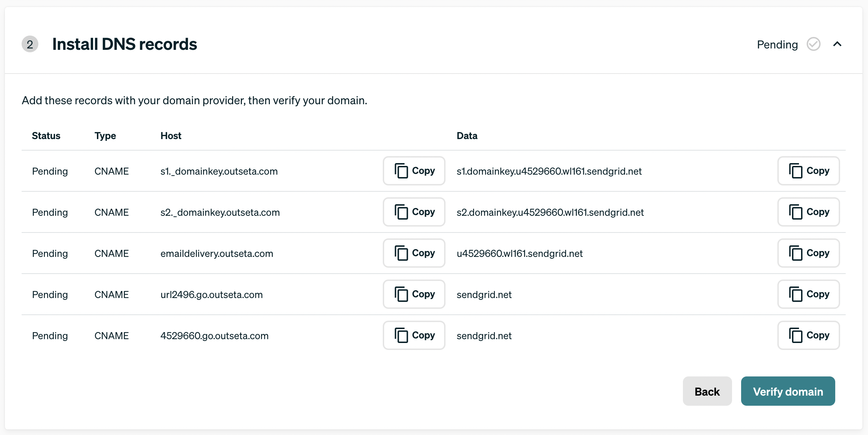The image size is (868, 435).
Task: Copy the url2496.go.outseta.com host value
Action: pos(414,294)
